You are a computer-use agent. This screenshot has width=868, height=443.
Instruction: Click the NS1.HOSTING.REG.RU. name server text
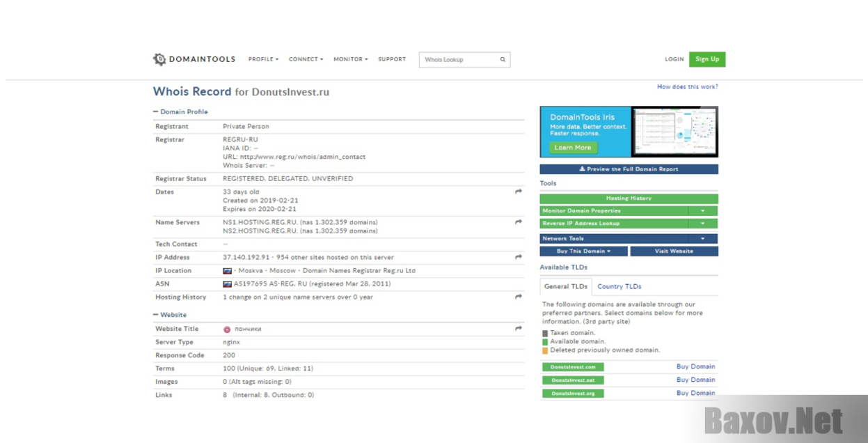[260, 222]
